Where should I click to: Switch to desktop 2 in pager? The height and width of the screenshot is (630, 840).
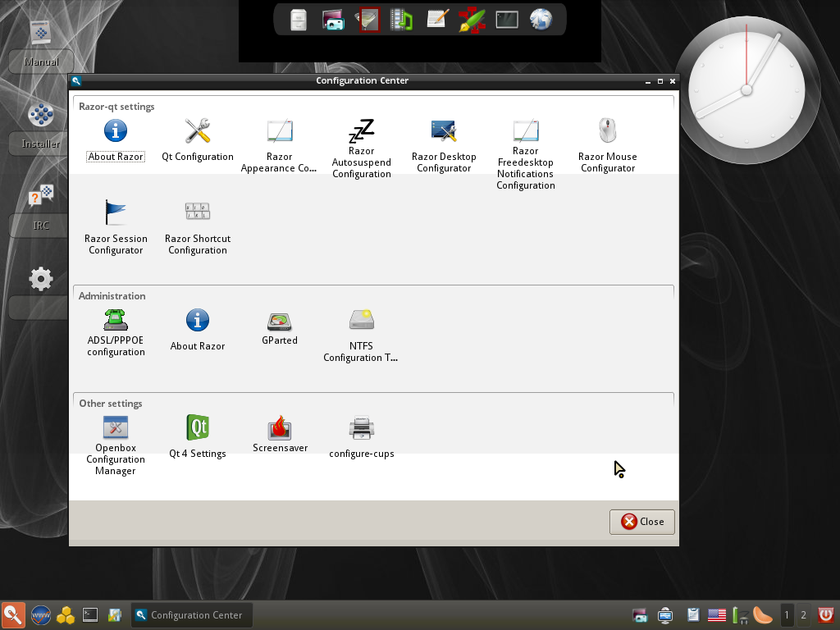(x=804, y=615)
